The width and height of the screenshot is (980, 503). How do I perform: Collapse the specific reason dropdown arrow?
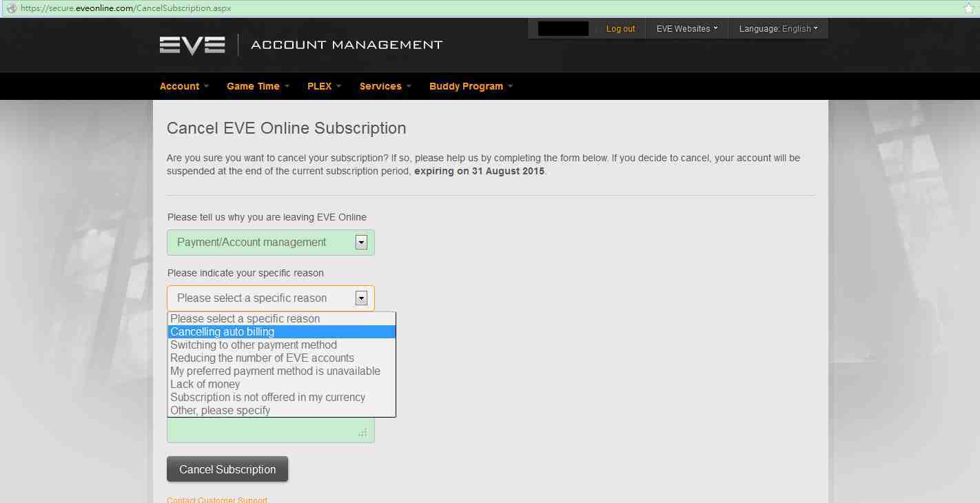(361, 298)
